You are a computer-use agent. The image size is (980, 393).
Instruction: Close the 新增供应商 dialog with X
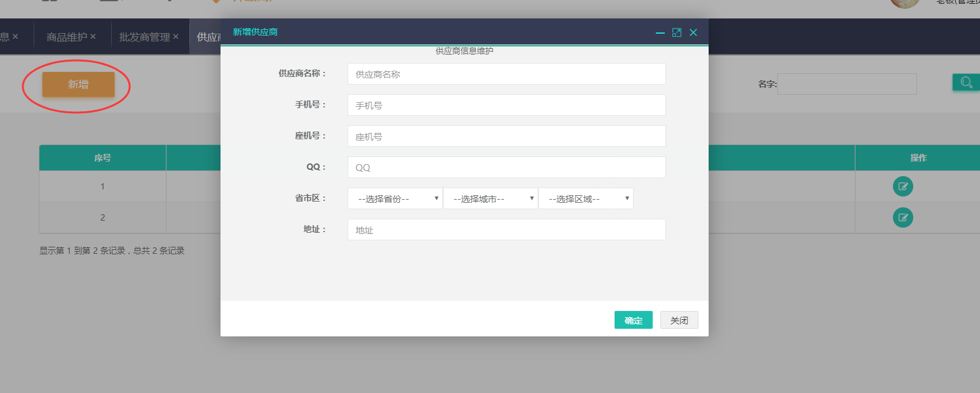pyautogui.click(x=693, y=32)
